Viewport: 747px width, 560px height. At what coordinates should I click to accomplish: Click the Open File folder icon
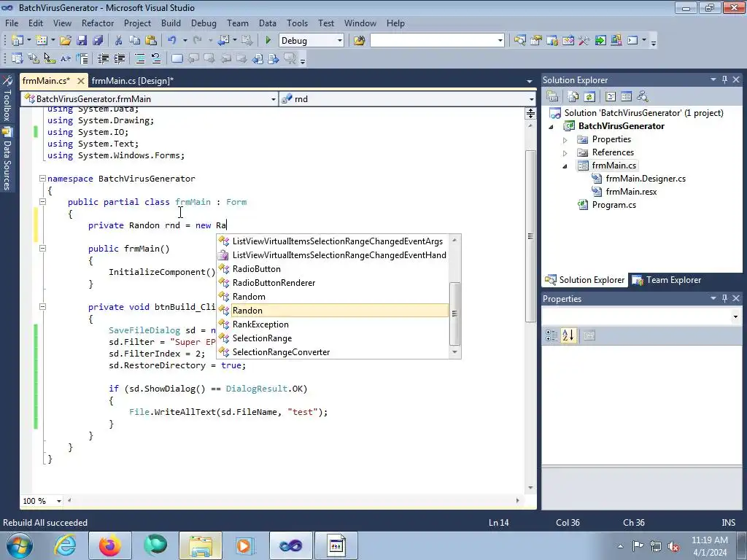(65, 41)
